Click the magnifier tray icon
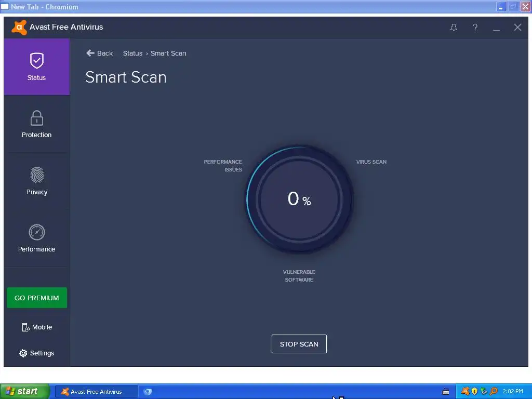Viewport: 532px width, 399px height. coord(494,392)
